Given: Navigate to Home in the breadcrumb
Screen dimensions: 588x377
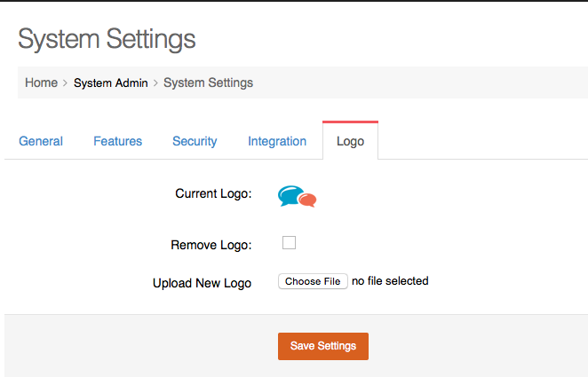Looking at the screenshot, I should pyautogui.click(x=41, y=82).
